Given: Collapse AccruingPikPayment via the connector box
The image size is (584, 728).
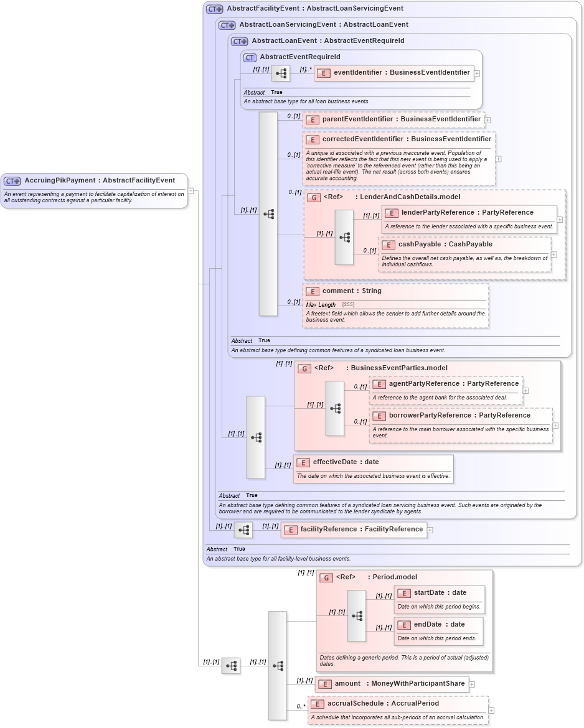Looking at the screenshot, I should (191, 192).
